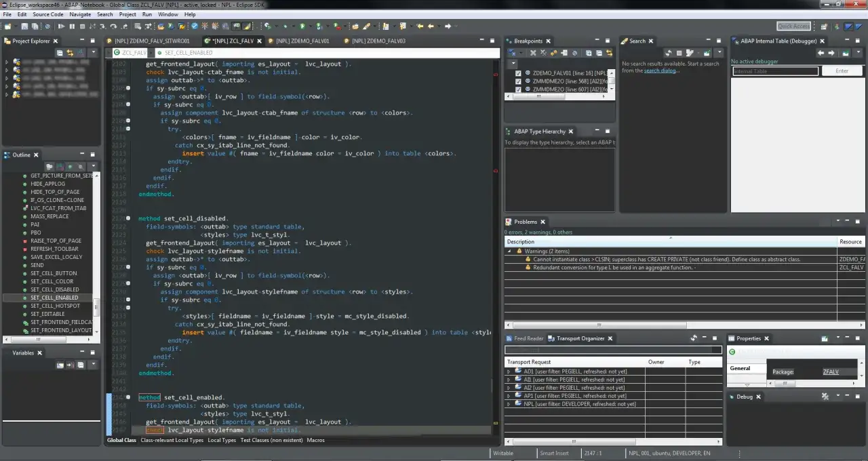This screenshot has height=461, width=868.
Task: Click Collapse All icon in Breakpoints view
Action: pos(599,53)
